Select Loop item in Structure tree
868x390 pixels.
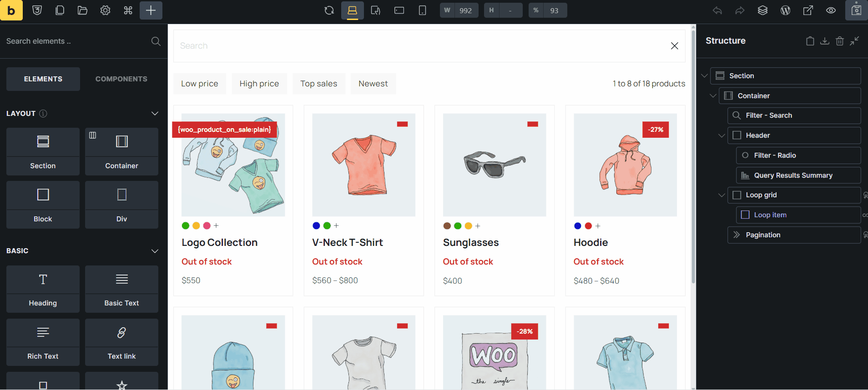(x=798, y=215)
